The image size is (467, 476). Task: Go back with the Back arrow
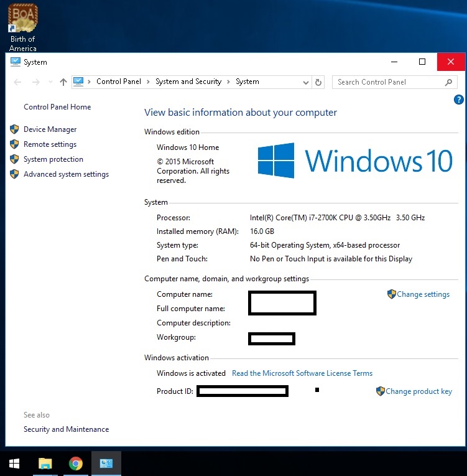tap(17, 82)
